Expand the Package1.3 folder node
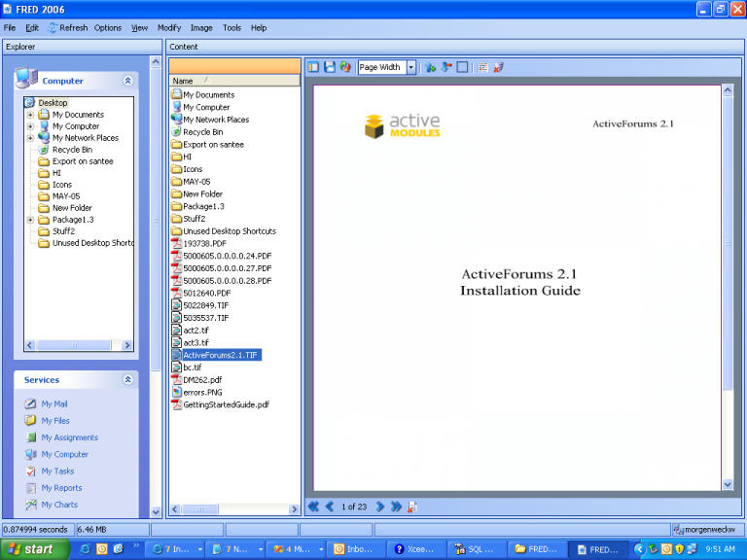 point(30,220)
